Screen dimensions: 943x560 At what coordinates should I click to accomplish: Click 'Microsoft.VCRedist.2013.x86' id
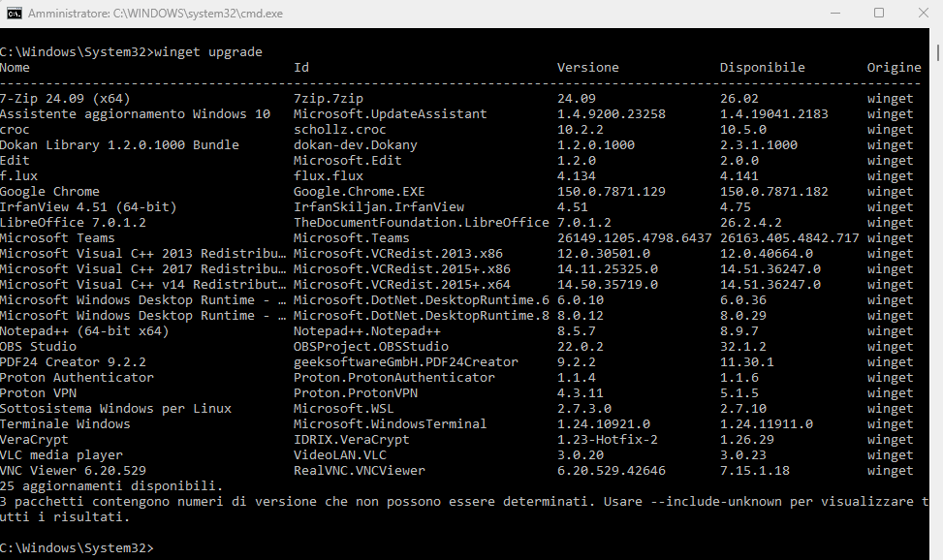click(398, 254)
